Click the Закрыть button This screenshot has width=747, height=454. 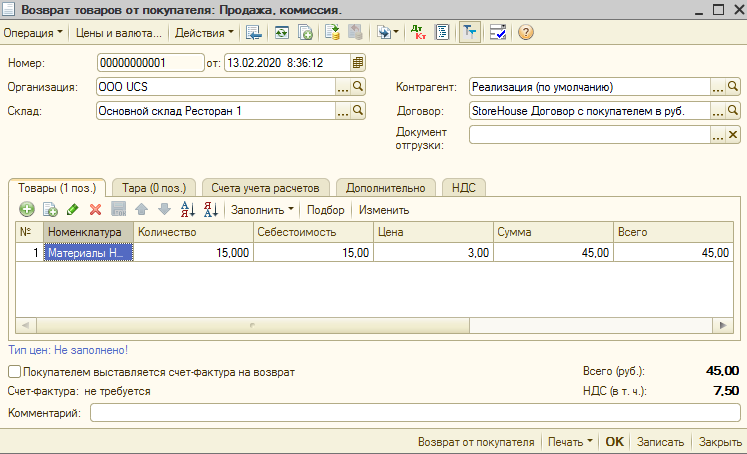720,442
